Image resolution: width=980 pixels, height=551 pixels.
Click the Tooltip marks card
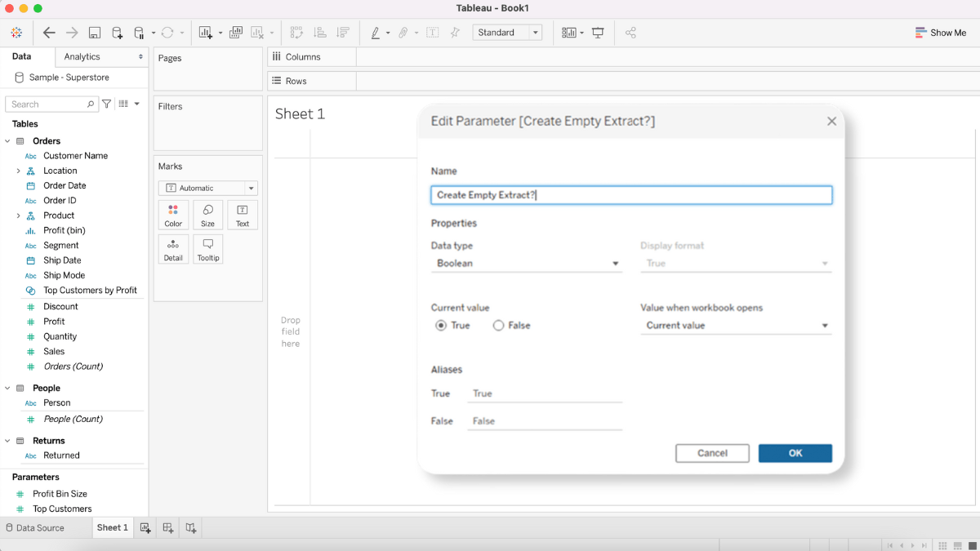pyautogui.click(x=208, y=250)
